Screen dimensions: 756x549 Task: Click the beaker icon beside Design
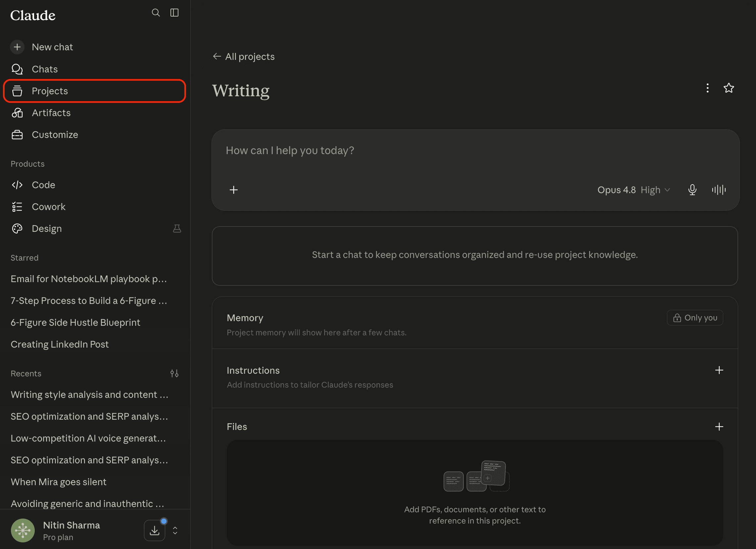click(177, 229)
